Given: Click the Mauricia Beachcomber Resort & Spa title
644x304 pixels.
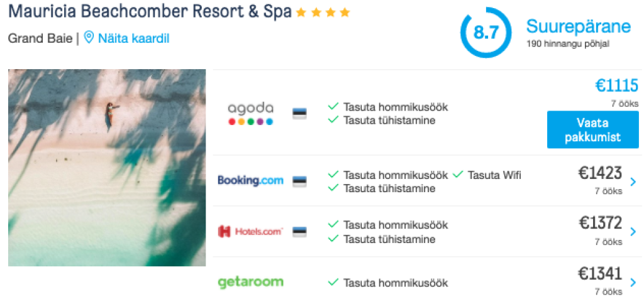Looking at the screenshot, I should click(150, 12).
